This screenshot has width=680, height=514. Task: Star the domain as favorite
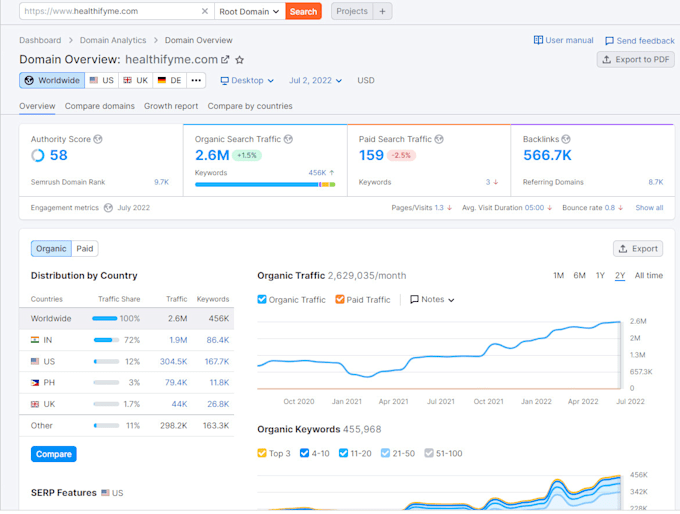click(x=239, y=60)
